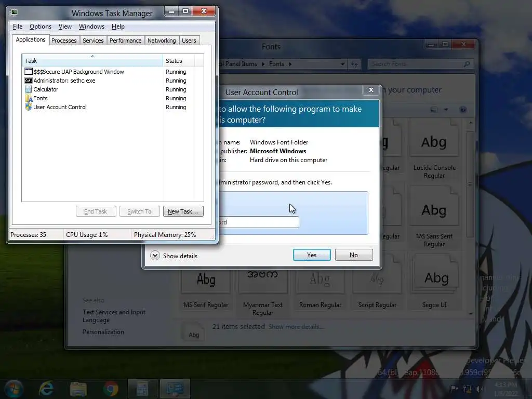Switch to the Performance tab
The image size is (532, 399).
[x=126, y=41]
